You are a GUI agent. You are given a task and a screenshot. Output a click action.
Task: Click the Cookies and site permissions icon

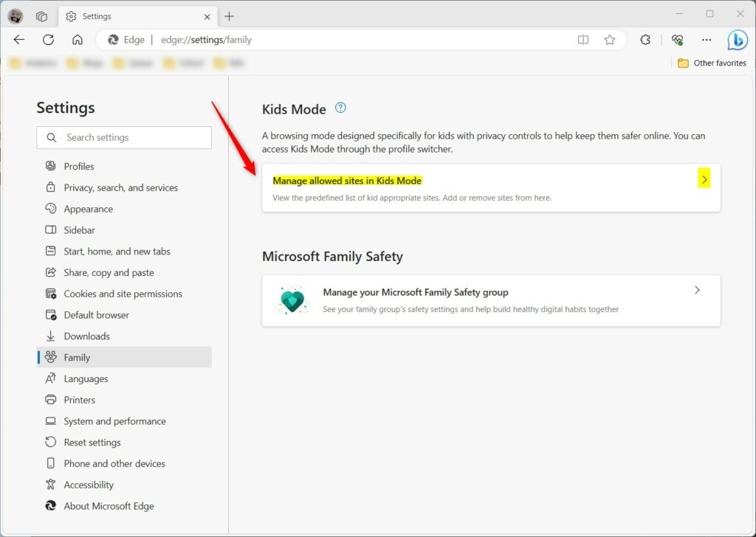point(51,294)
